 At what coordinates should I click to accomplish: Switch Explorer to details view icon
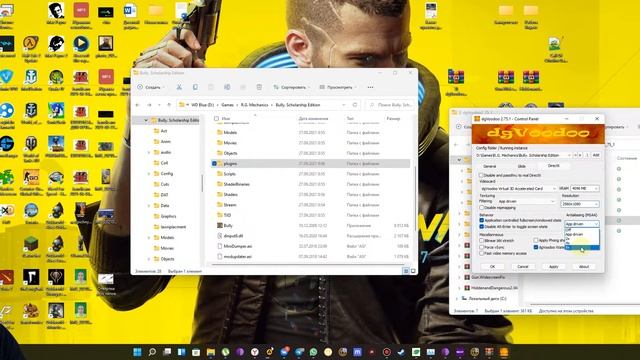(x=406, y=271)
